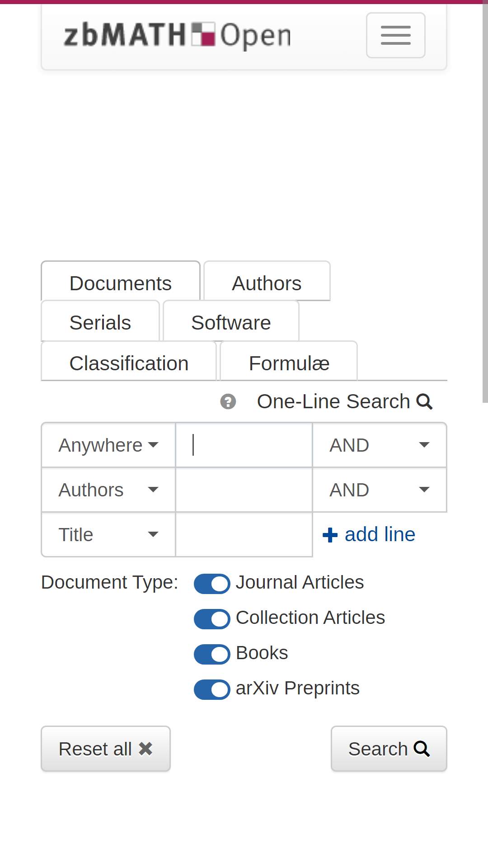Click the add line link
This screenshot has height=868, width=488.
(x=369, y=534)
